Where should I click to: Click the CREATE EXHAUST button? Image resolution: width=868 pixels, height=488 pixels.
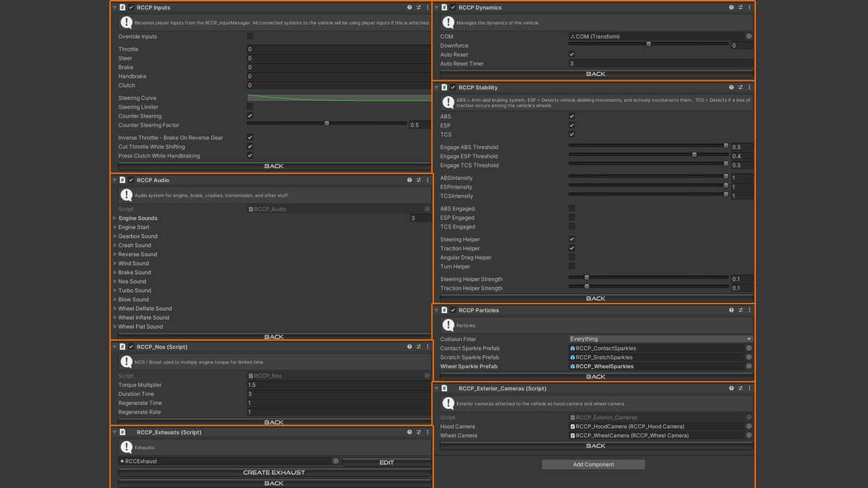pyautogui.click(x=274, y=472)
